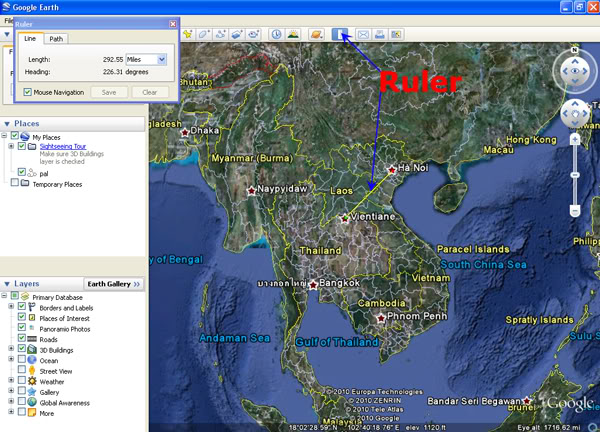Viewport: 600px width, 432px height.
Task: Open the Earth Gallery button
Action: pos(114,284)
